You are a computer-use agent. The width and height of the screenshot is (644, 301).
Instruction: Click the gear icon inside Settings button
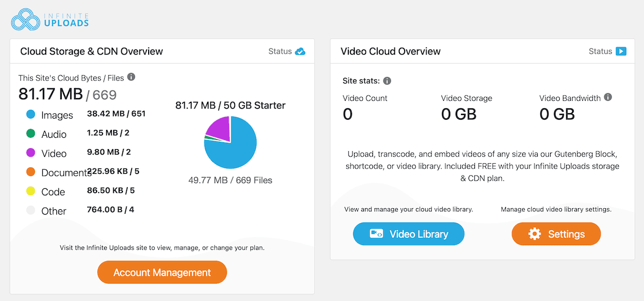[535, 234]
